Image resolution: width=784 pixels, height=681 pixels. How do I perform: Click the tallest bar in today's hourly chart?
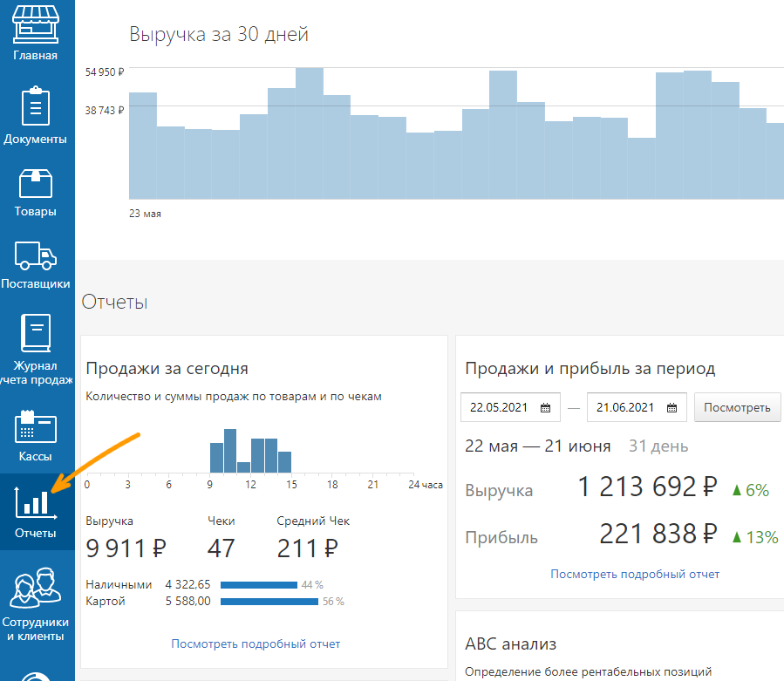(x=230, y=451)
